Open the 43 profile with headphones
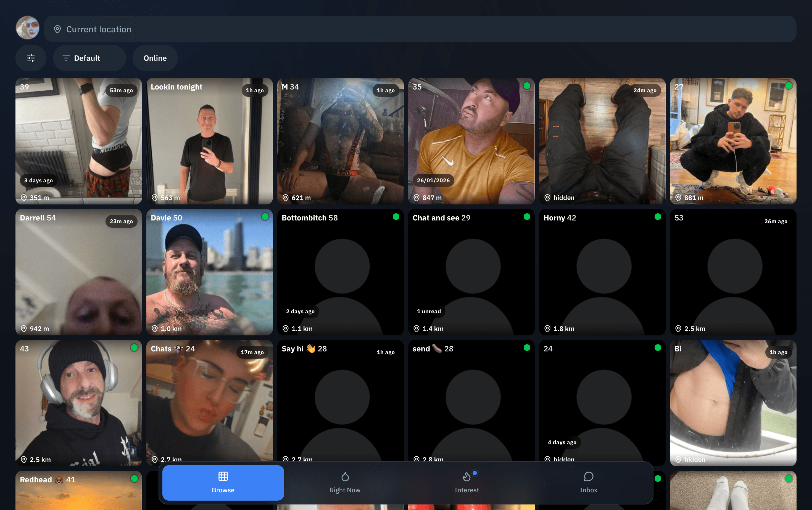The height and width of the screenshot is (510, 812). [x=78, y=403]
